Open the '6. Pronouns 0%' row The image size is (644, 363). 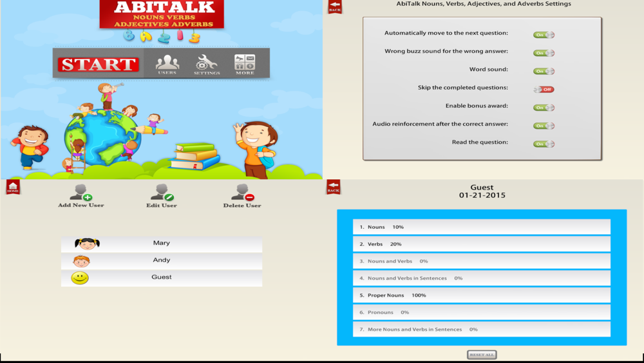pos(481,312)
